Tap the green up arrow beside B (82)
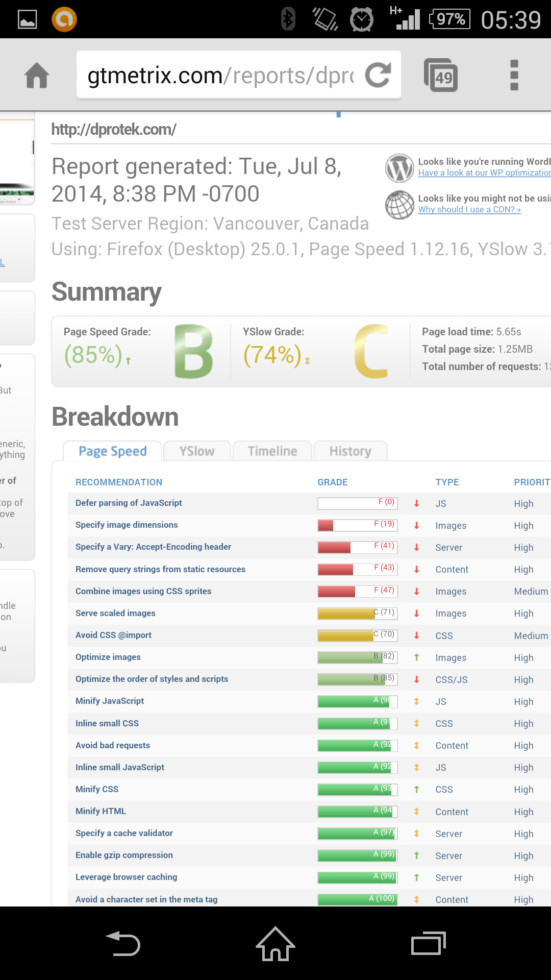The image size is (551, 980). pos(417,657)
